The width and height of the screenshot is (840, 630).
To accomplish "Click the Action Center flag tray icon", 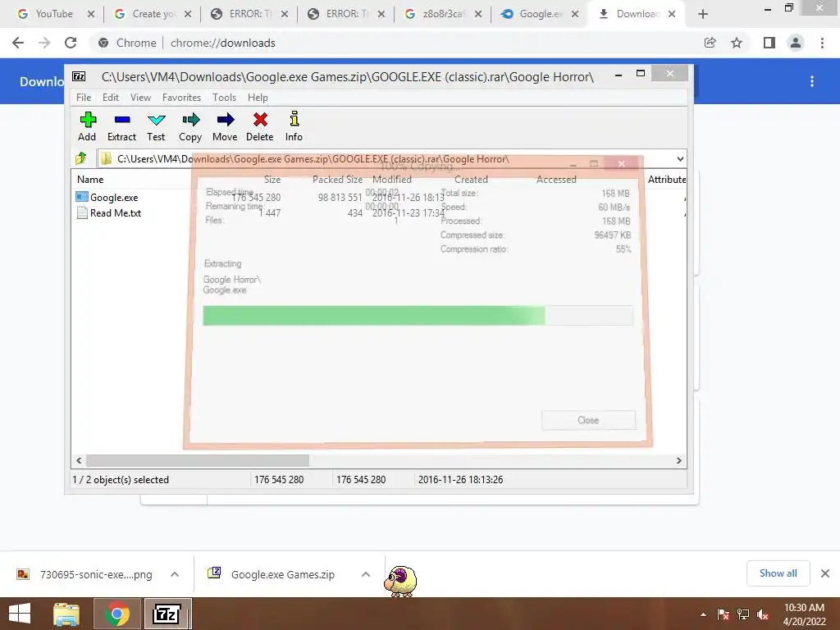I will (724, 614).
